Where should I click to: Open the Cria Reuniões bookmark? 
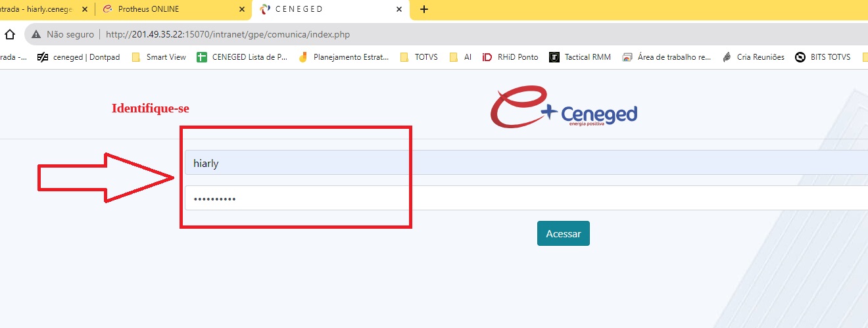[754, 57]
